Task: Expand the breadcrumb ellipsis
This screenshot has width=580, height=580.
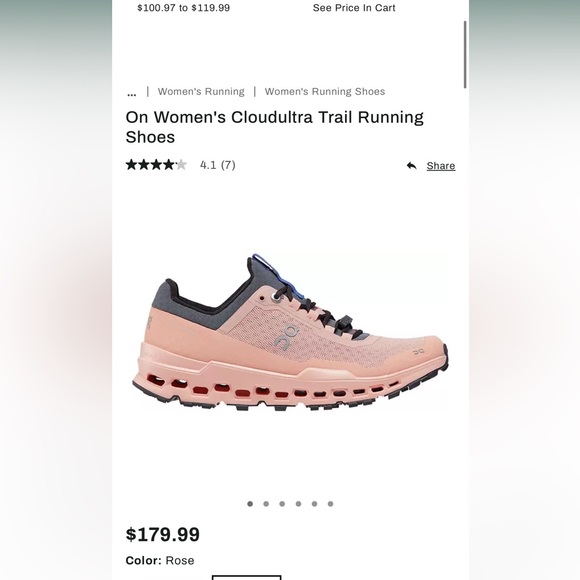Action: pyautogui.click(x=132, y=92)
